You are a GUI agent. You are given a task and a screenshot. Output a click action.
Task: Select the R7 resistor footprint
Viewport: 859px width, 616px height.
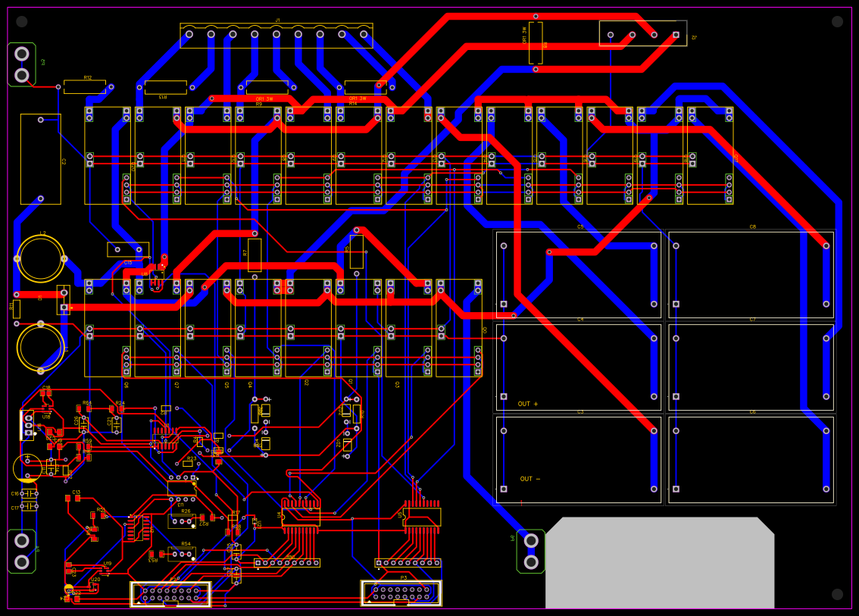click(x=255, y=255)
